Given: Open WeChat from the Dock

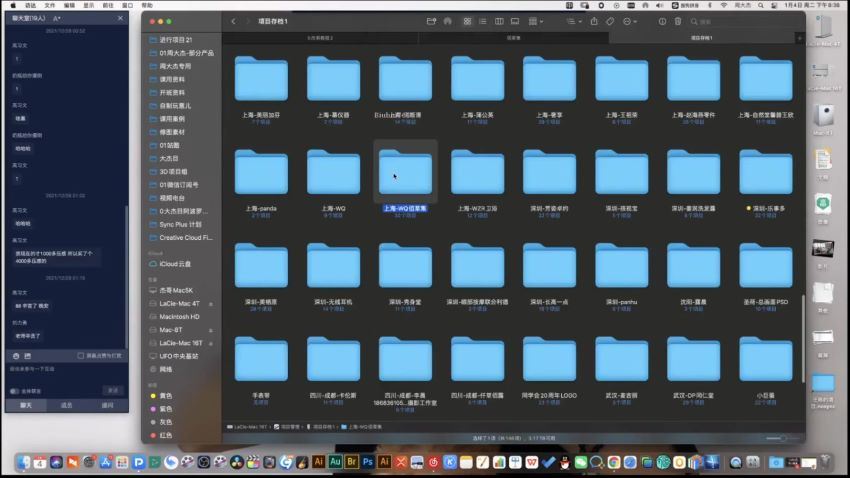Looking at the screenshot, I should [x=581, y=462].
